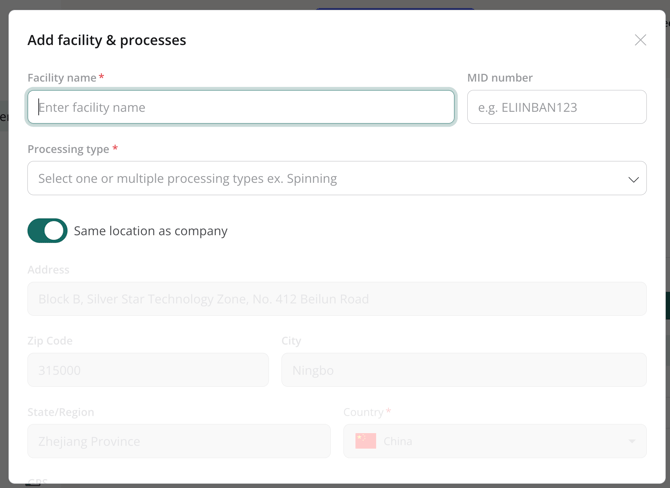Open the Processing type selection box
This screenshot has width=670, height=488.
pyautogui.click(x=320, y=179)
